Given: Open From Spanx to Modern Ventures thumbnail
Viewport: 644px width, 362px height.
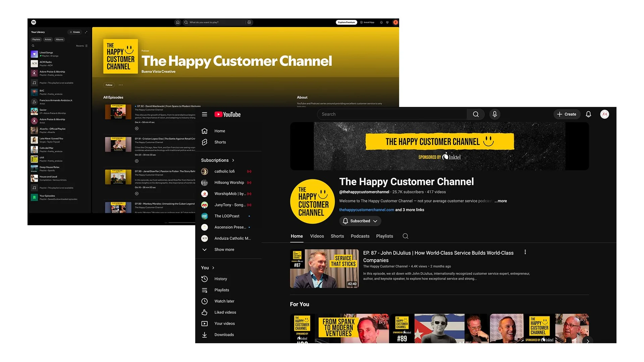Looking at the screenshot, I should [x=339, y=328].
